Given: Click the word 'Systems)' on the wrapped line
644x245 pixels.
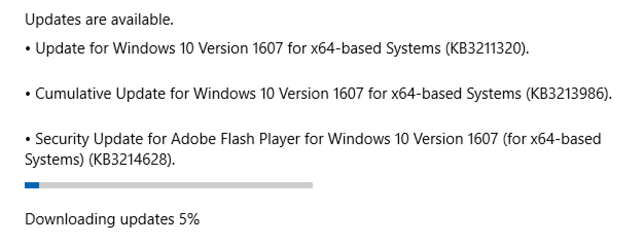Looking at the screenshot, I should [55, 160].
